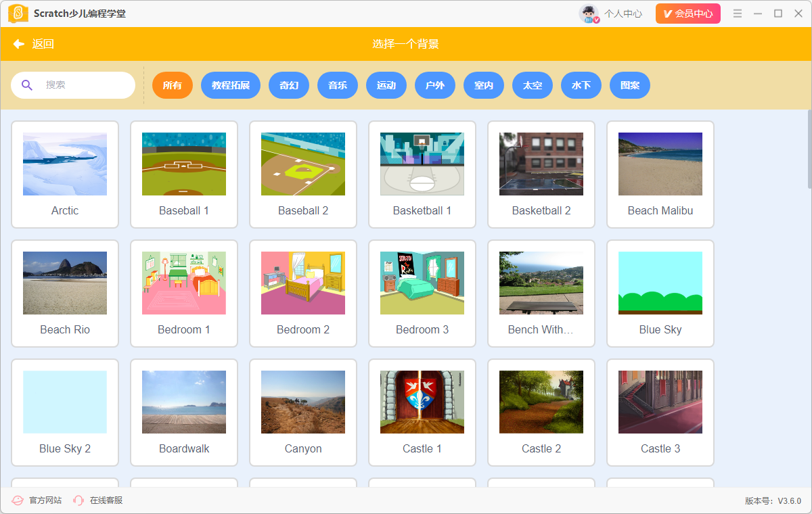The width and height of the screenshot is (812, 514).
Task: Open 个人中心 personal center
Action: pos(623,14)
